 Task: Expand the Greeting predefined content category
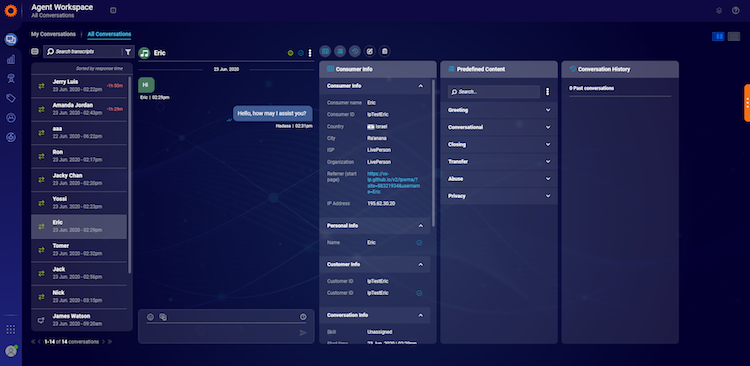[499, 110]
